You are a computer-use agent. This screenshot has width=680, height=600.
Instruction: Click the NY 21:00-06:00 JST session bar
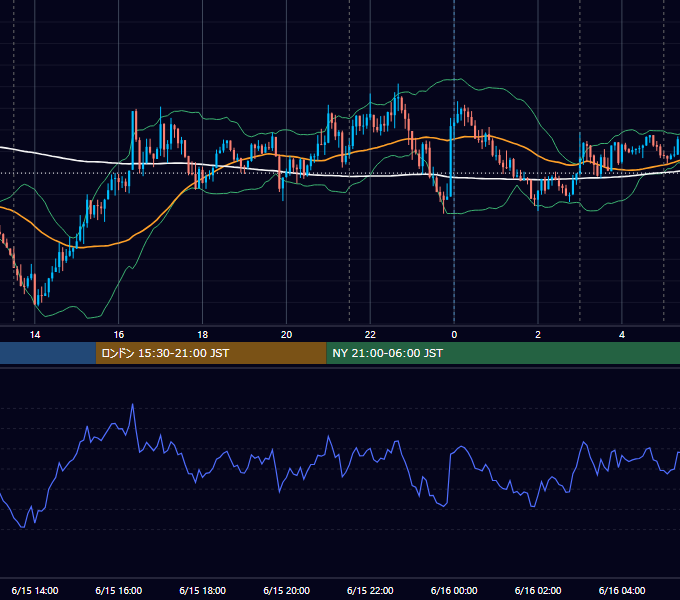503,353
